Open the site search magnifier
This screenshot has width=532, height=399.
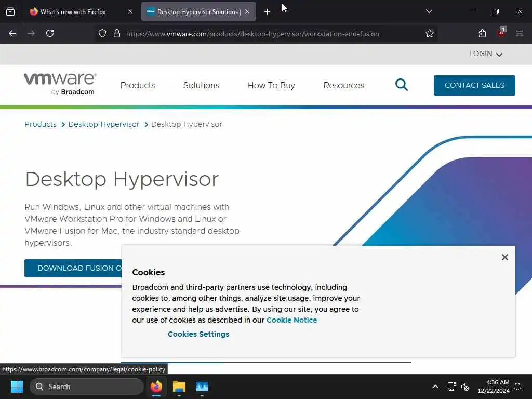coord(402,85)
